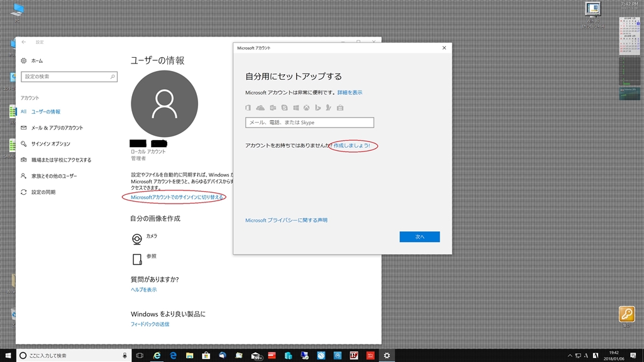This screenshot has height=362, width=644.
Task: Open 職場または学校にアクセスする page
Action: pyautogui.click(x=61, y=160)
